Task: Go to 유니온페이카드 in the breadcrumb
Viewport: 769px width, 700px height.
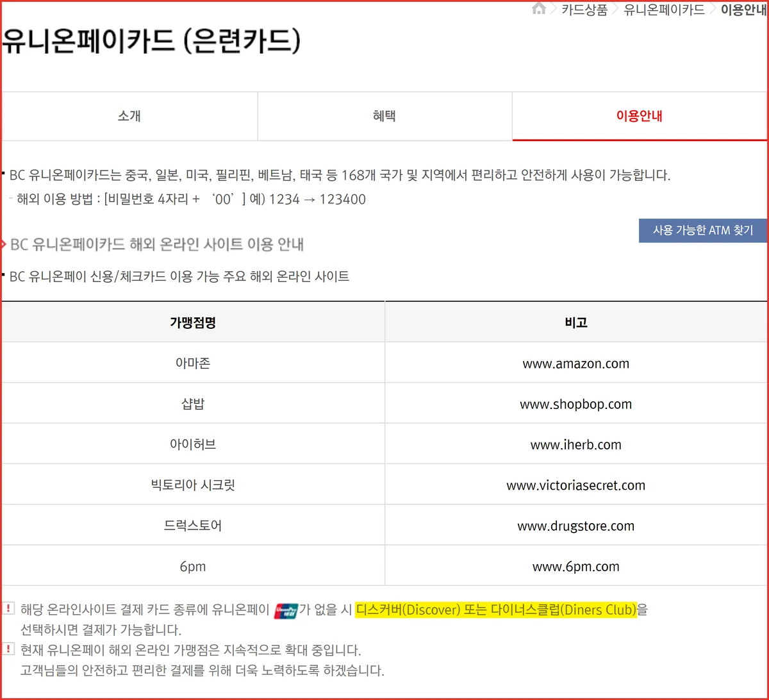Action: (665, 10)
